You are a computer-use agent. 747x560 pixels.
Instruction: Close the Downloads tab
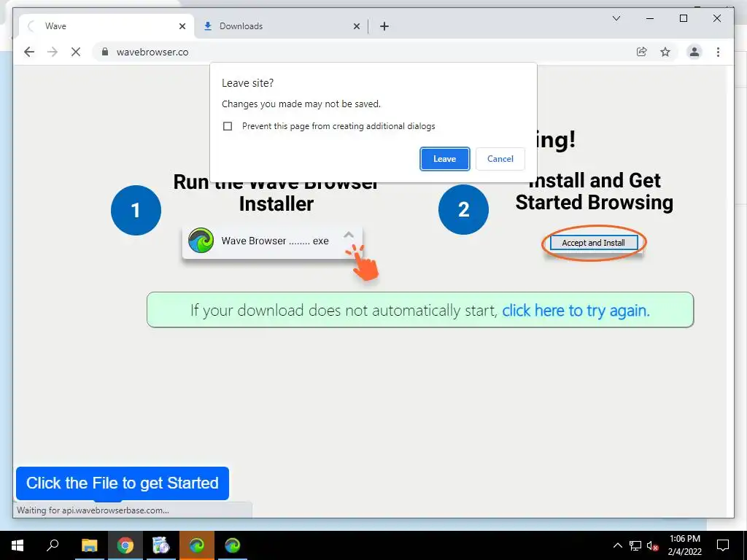356,26
